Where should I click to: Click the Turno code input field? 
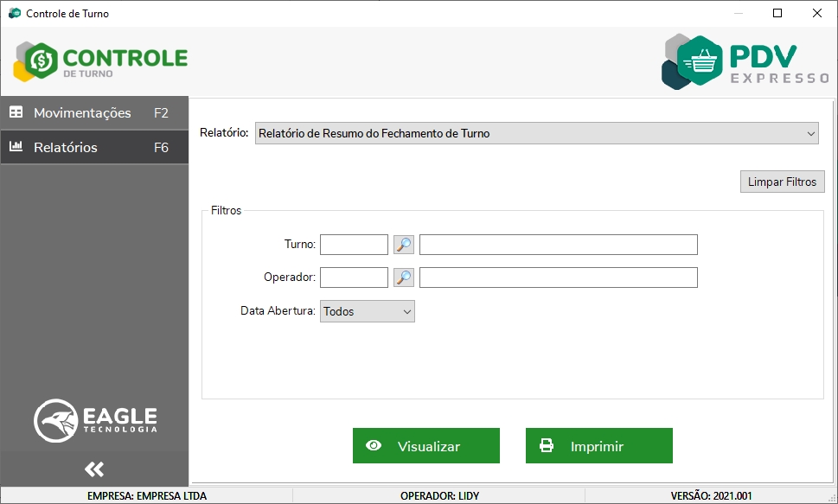(x=354, y=245)
